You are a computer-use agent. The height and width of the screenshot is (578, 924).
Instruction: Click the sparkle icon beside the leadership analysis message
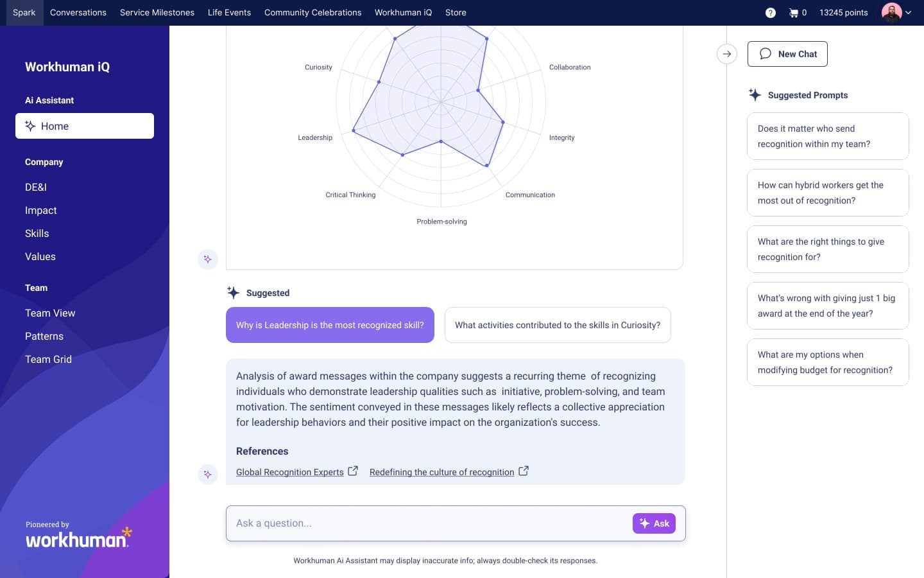pyautogui.click(x=207, y=474)
